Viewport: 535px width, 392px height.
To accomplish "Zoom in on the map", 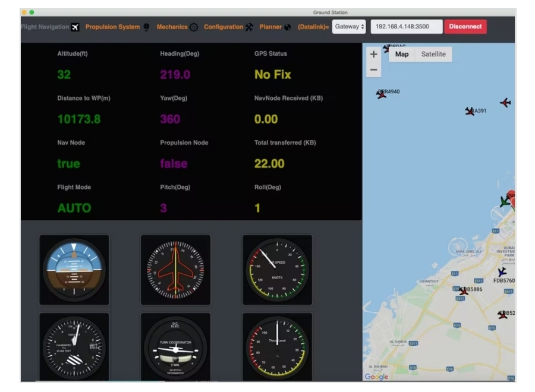I will pyautogui.click(x=374, y=54).
